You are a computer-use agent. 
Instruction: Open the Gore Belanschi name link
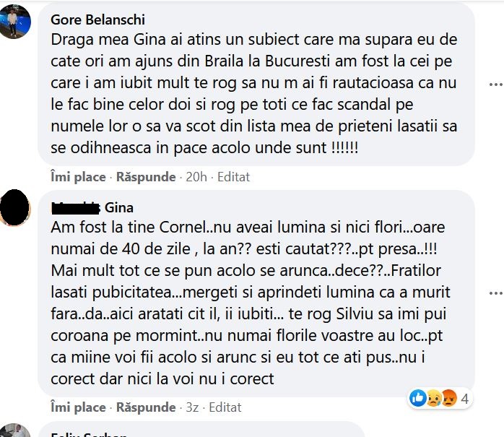point(97,20)
